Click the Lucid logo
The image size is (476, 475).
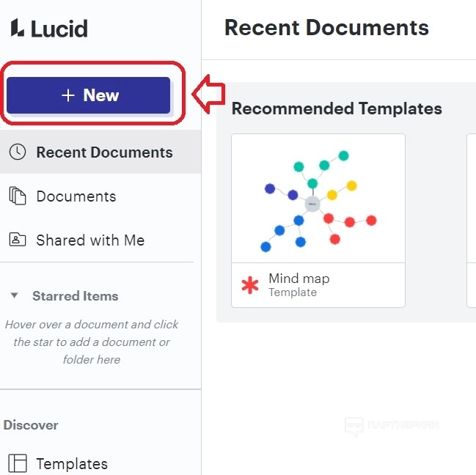click(x=49, y=29)
